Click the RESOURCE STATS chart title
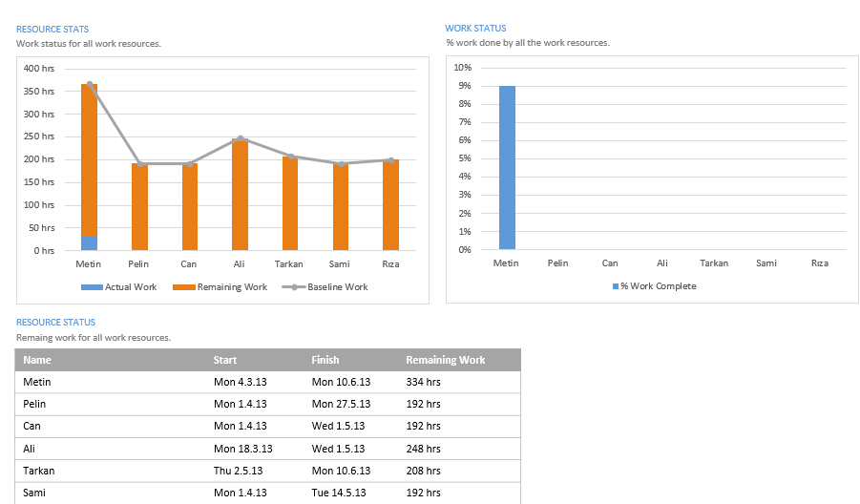The image size is (860, 504). (52, 30)
